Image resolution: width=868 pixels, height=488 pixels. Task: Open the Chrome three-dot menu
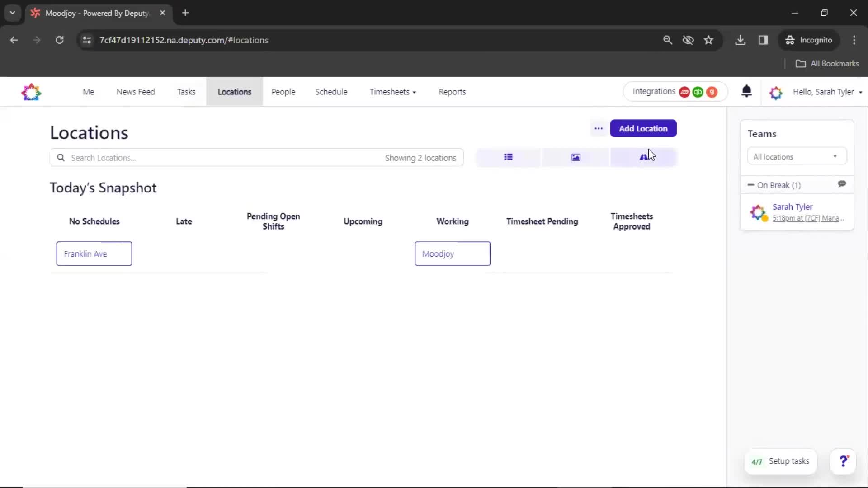click(854, 40)
